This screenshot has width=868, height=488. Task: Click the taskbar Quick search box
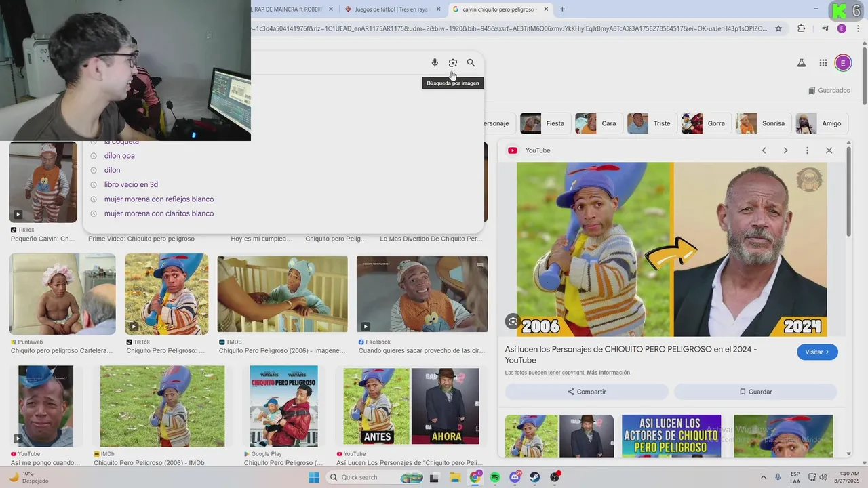point(375,477)
